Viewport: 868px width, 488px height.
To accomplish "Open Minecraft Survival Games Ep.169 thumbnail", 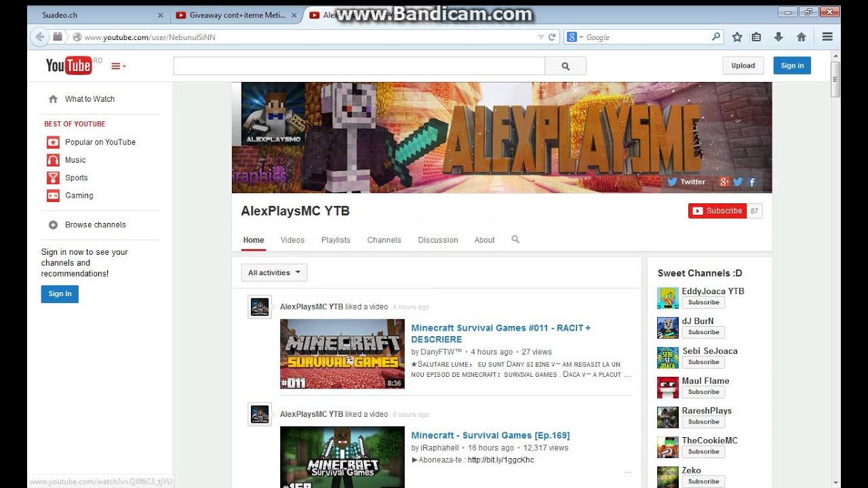I will point(342,457).
